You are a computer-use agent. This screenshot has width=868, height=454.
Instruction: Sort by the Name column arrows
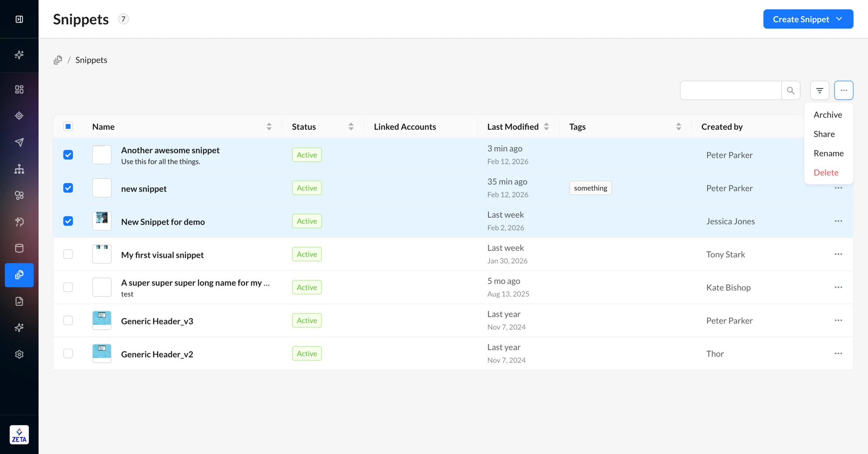(269, 126)
